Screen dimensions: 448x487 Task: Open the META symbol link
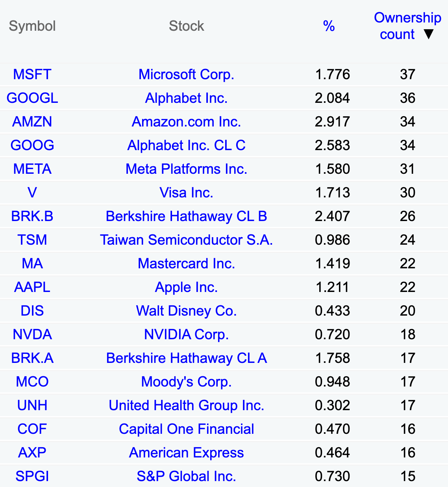pyautogui.click(x=32, y=169)
